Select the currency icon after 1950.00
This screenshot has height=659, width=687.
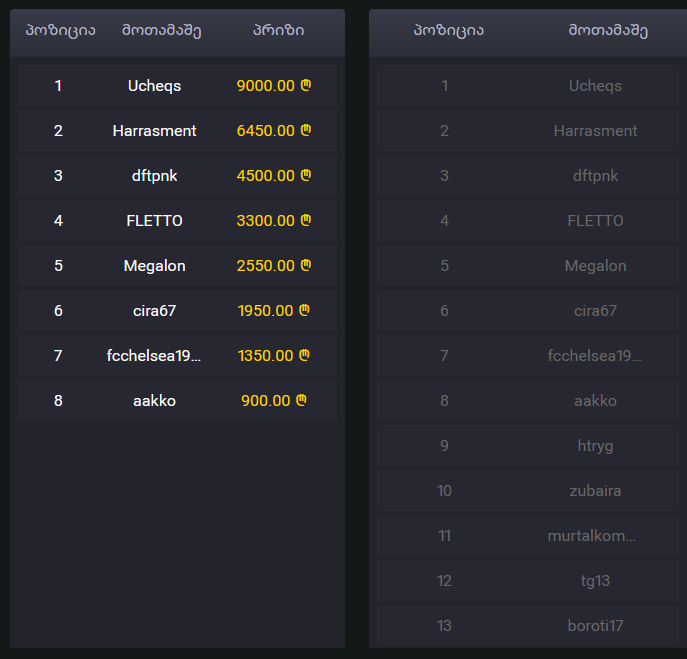click(305, 310)
